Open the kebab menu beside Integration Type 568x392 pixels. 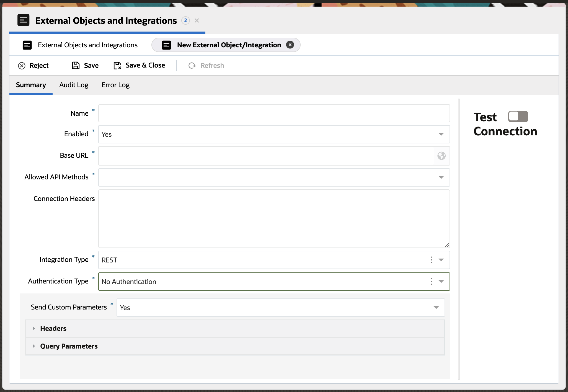point(431,260)
